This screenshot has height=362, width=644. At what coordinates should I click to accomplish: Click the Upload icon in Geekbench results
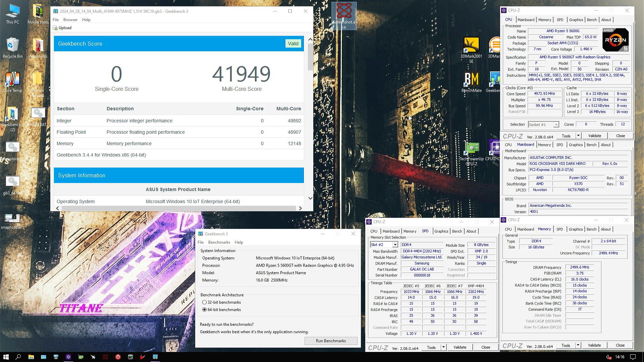(55, 28)
